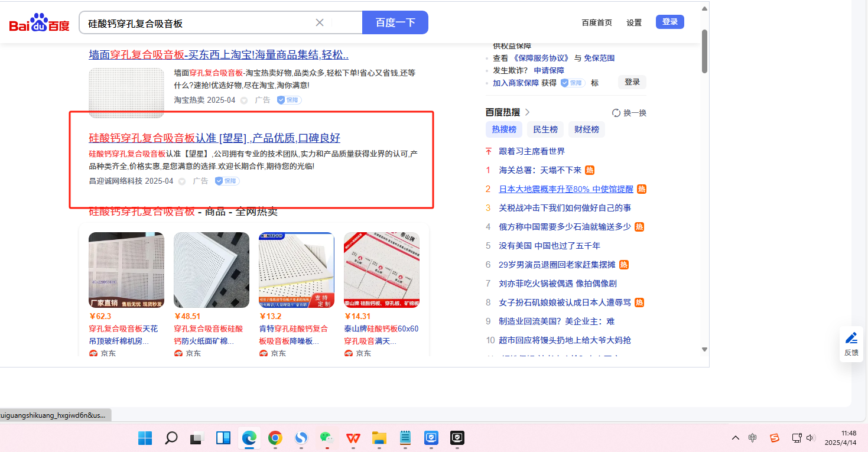This screenshot has width=868, height=452.
Task: Click the volume icon in the system tray
Action: click(x=810, y=438)
